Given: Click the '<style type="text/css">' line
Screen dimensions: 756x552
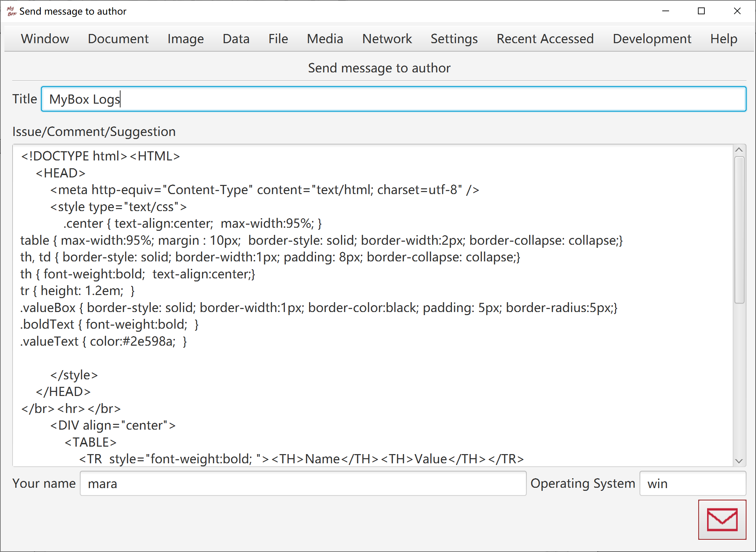Looking at the screenshot, I should pos(118,207).
